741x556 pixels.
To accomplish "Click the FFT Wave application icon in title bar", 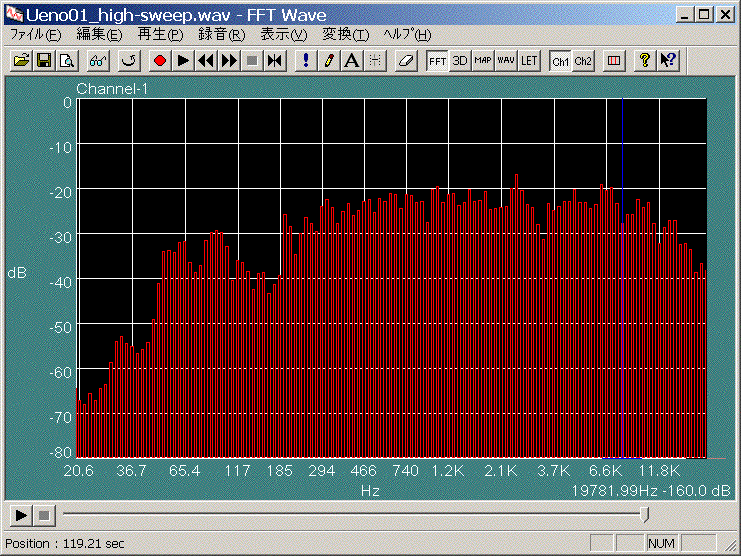I will (14, 15).
